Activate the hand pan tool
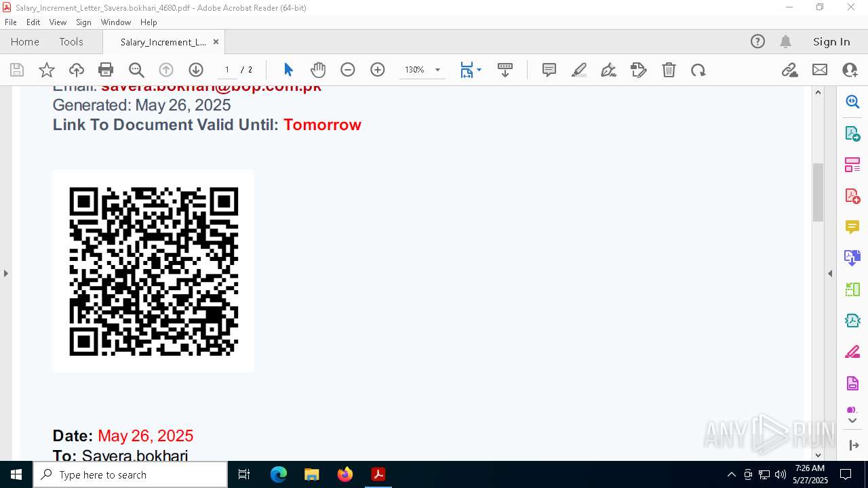Image resolution: width=868 pixels, height=488 pixels. [x=318, y=70]
